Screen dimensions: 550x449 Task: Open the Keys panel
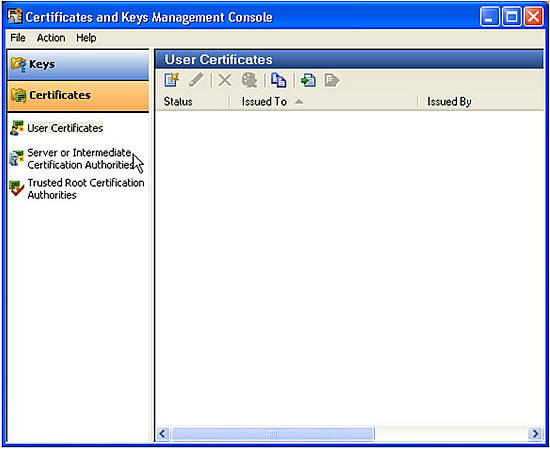click(78, 65)
